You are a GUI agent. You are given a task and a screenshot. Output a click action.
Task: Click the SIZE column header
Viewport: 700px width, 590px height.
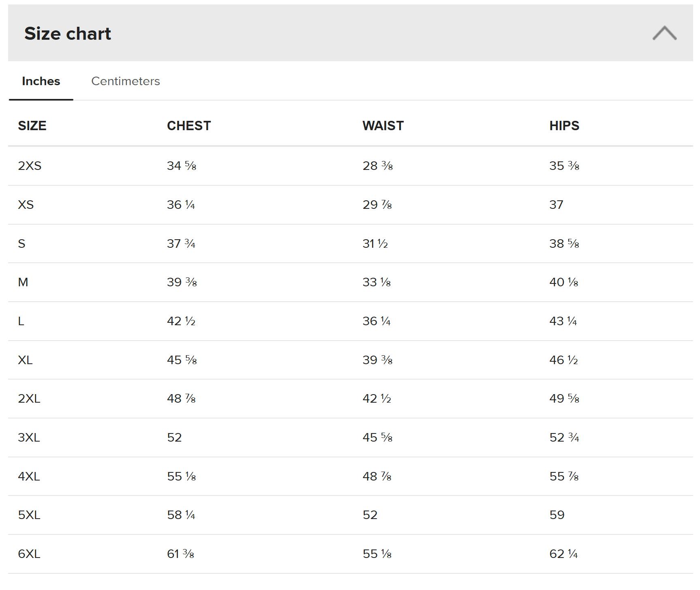[x=32, y=126]
